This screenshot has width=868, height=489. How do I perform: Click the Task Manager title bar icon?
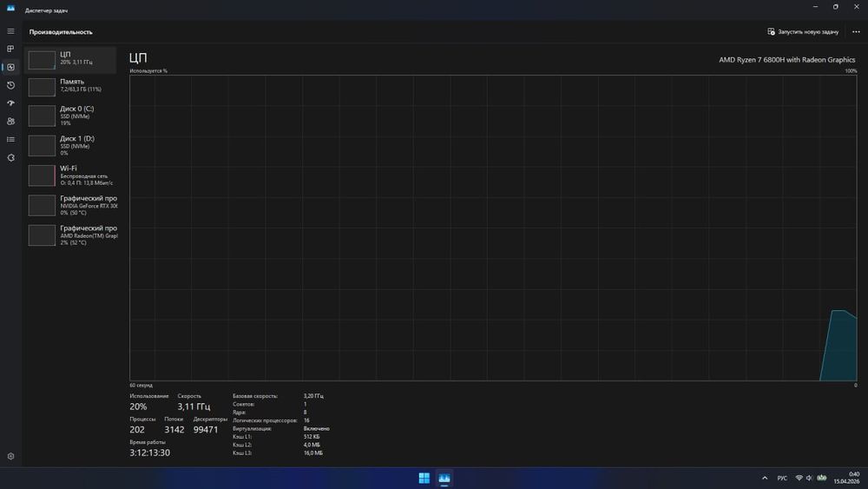10,10
